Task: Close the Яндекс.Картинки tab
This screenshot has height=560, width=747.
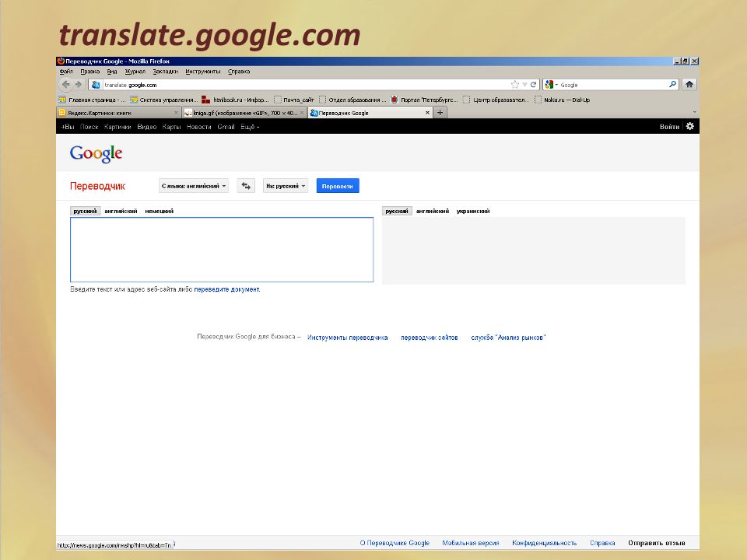Action: click(176, 113)
